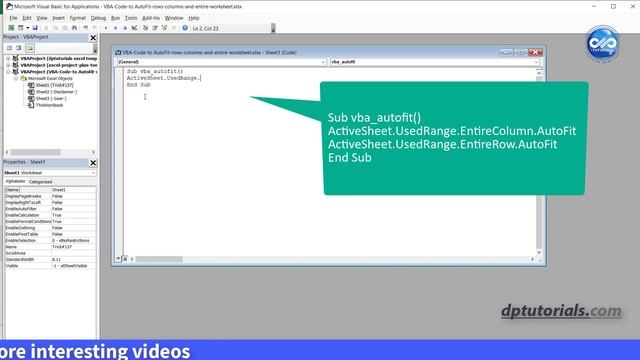This screenshot has height=360, width=640.
Task: Select the StandardWidth property row
Action: [50, 260]
